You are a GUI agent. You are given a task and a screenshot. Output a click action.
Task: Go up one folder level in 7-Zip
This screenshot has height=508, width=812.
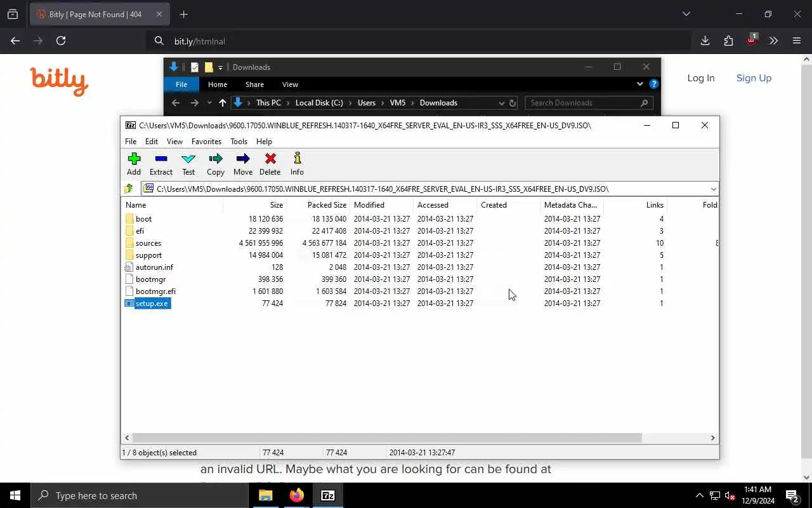pos(129,189)
